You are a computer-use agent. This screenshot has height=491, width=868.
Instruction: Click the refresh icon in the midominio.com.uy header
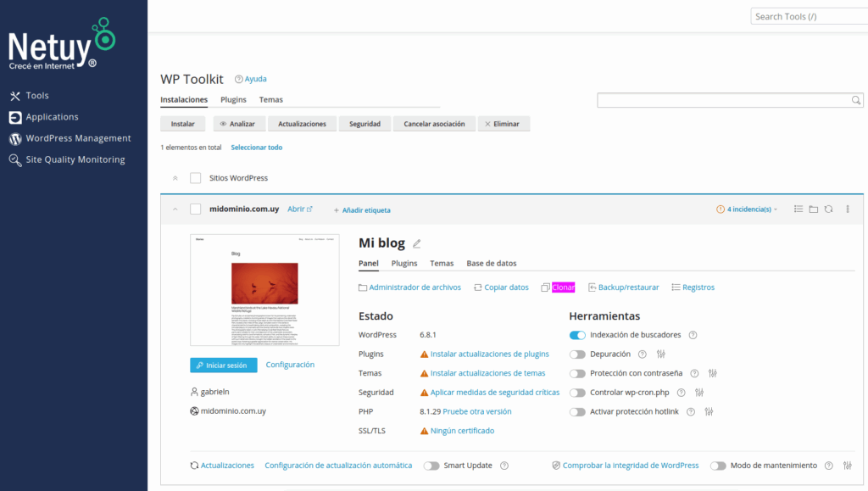[829, 209]
